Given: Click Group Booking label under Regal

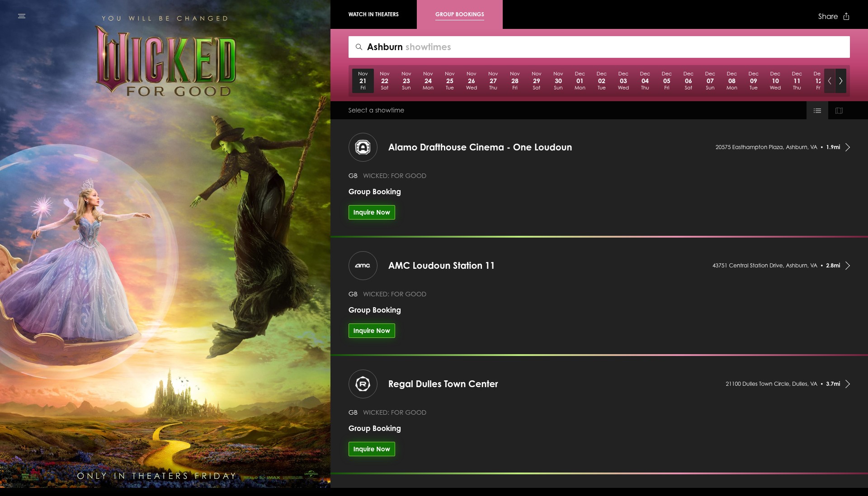Looking at the screenshot, I should (374, 428).
